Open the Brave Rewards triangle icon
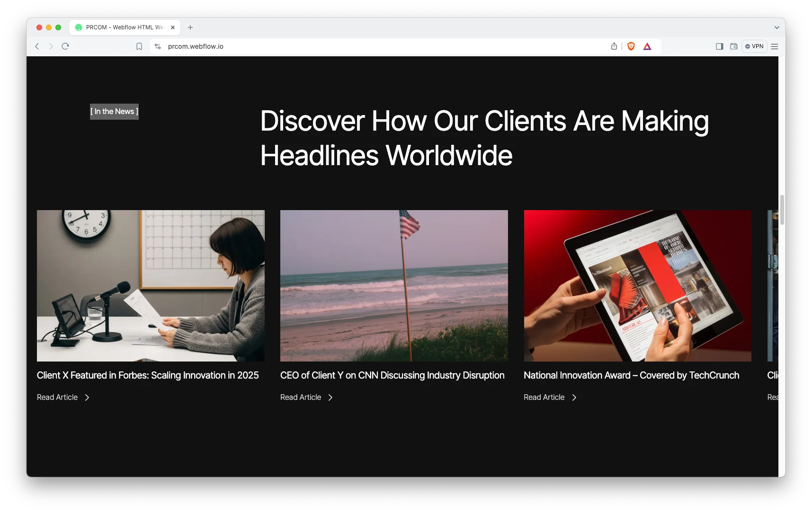This screenshot has height=512, width=812. tap(647, 46)
